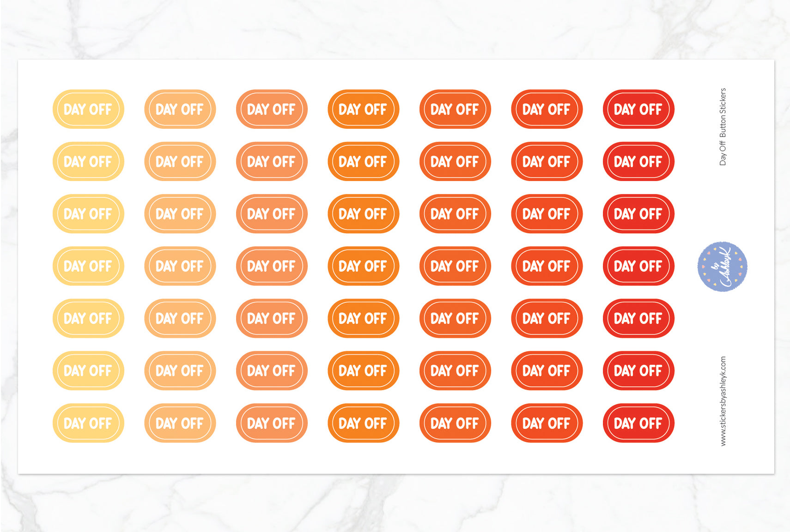Screen dimensions: 790x532
Task: Pick the red DAY OFF sticker beside the AshleyK logo
Action: 638,266
